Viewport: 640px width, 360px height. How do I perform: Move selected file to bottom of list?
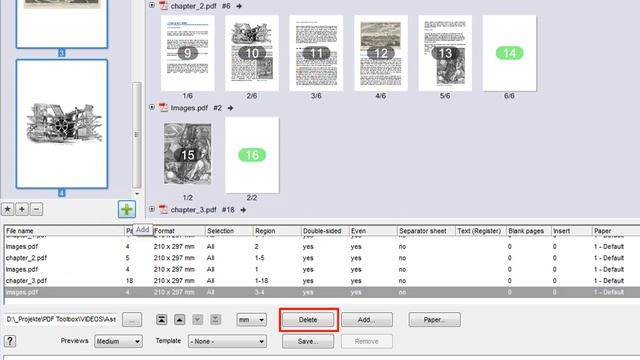[216, 320]
